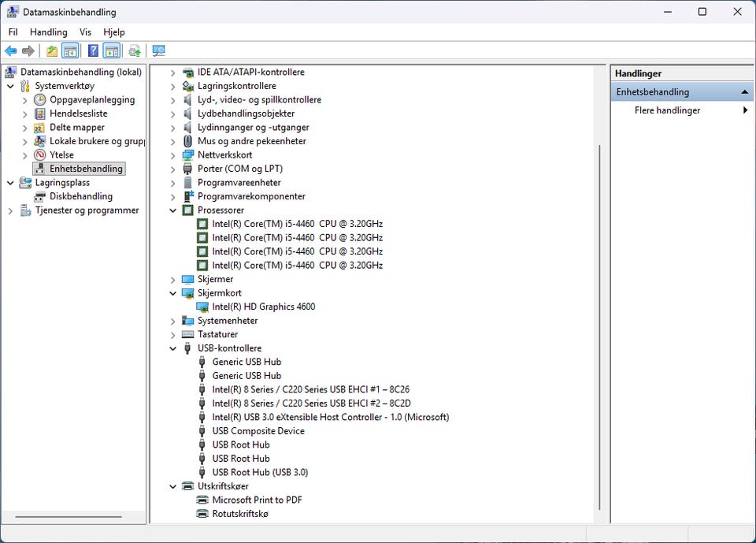Open the Handling menu
The height and width of the screenshot is (543, 756).
[x=49, y=32]
